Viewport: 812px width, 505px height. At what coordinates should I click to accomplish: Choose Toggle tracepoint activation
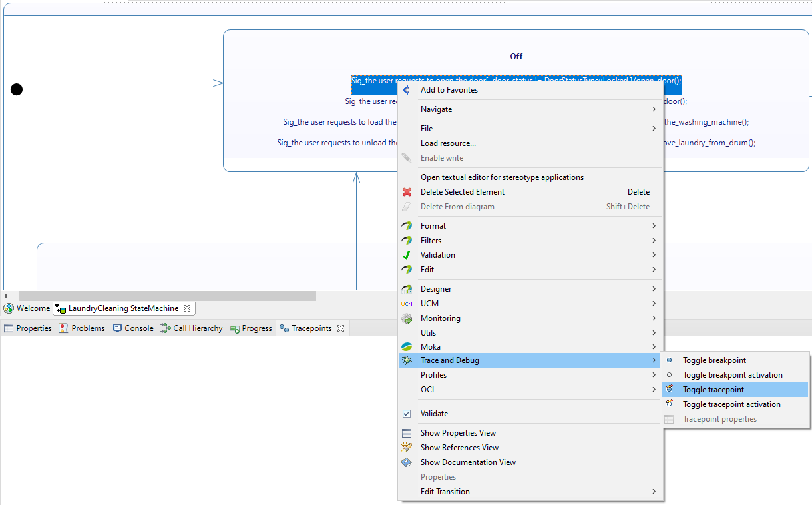point(735,404)
